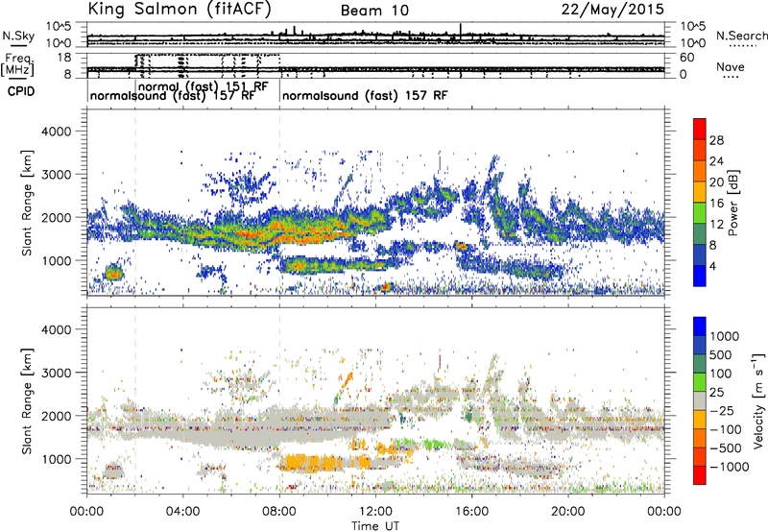Screen dimensions: 768x532
Task: Click the red segment of Power color bar
Action: (x=700, y=129)
